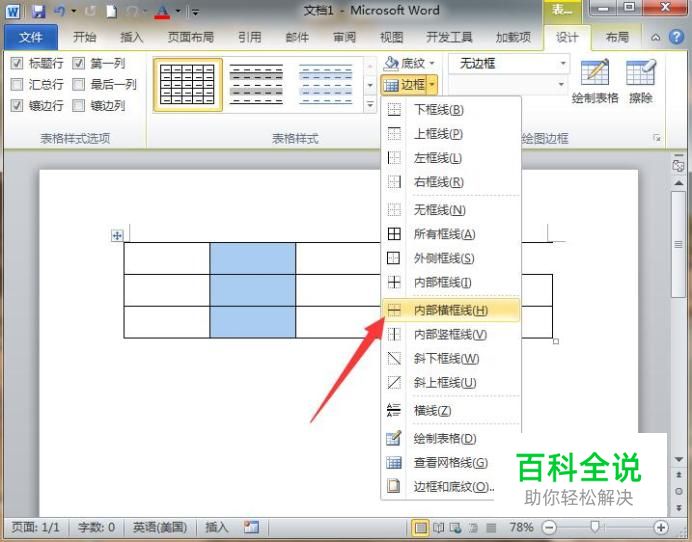Click the Save icon in quick access toolbar
The width and height of the screenshot is (692, 542).
(x=38, y=11)
